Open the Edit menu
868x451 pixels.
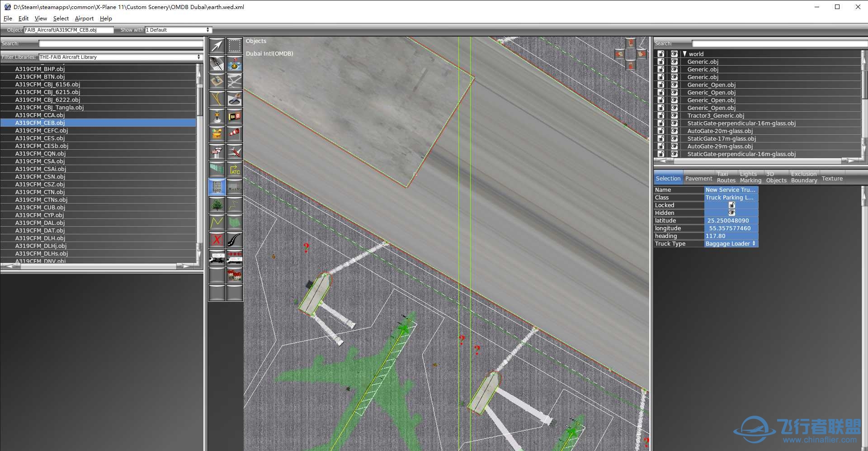(x=24, y=19)
